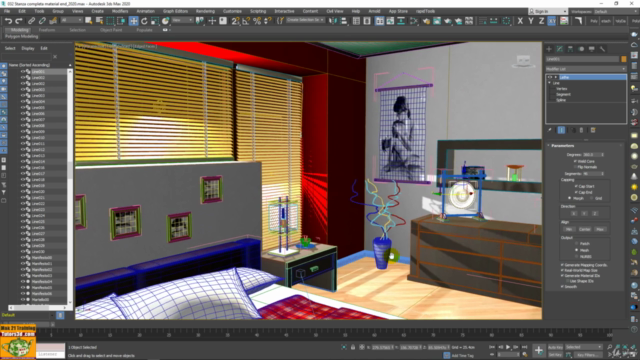Set lathe direction to Y button
This screenshot has height=360, width=640.
pyautogui.click(x=584, y=213)
